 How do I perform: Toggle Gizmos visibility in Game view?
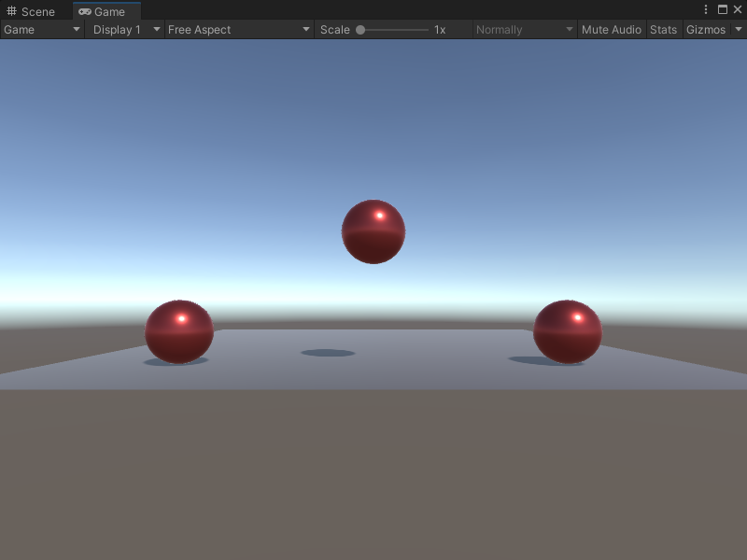[x=706, y=29]
